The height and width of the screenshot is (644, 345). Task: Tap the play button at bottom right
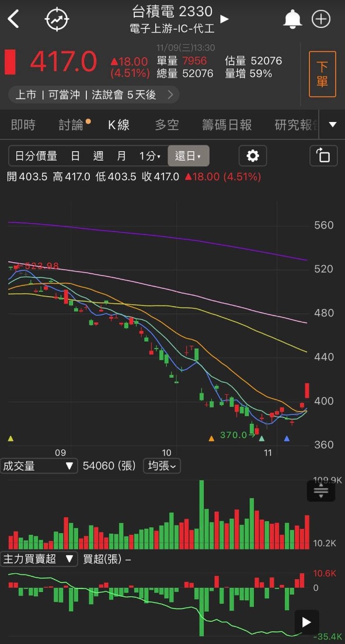(307, 622)
